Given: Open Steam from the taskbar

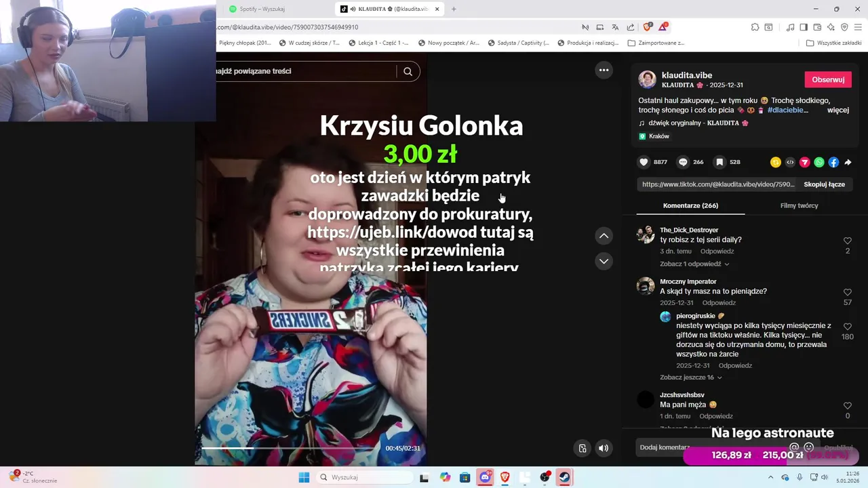Looking at the screenshot, I should pyautogui.click(x=564, y=477).
